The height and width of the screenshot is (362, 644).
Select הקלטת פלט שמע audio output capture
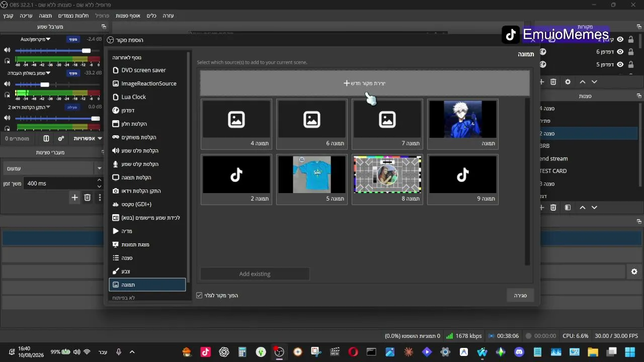(x=147, y=151)
